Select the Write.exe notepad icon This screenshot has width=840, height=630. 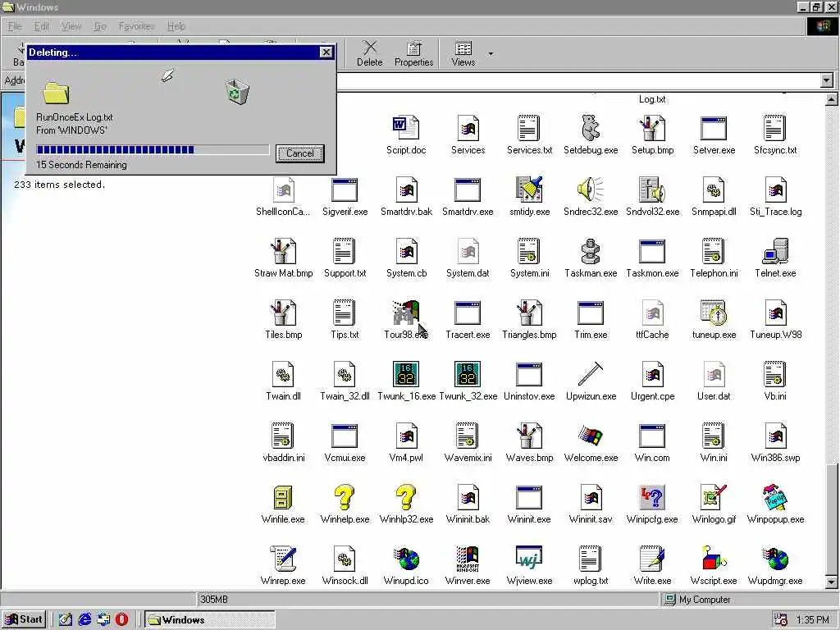tap(652, 559)
